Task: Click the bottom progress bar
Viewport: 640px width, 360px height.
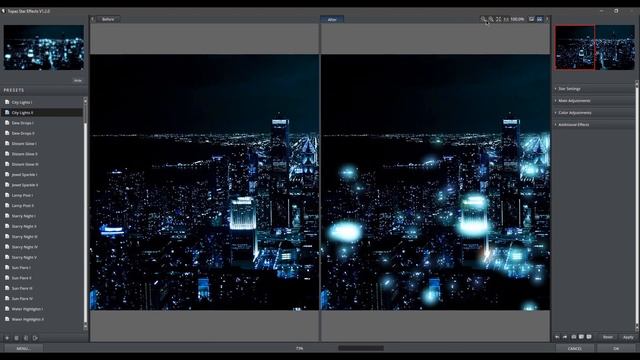Action: [361, 348]
